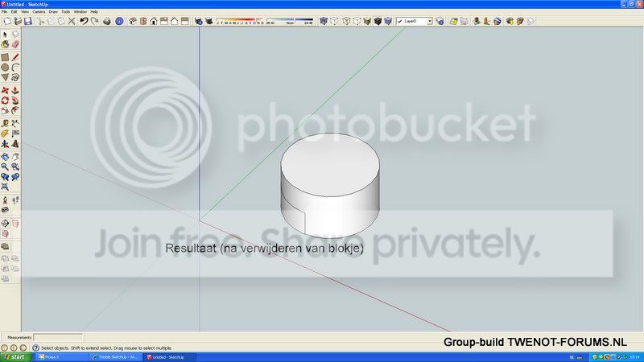Select the Look Around eye tool
Viewport: 644px width, 362px height.
coord(5,210)
